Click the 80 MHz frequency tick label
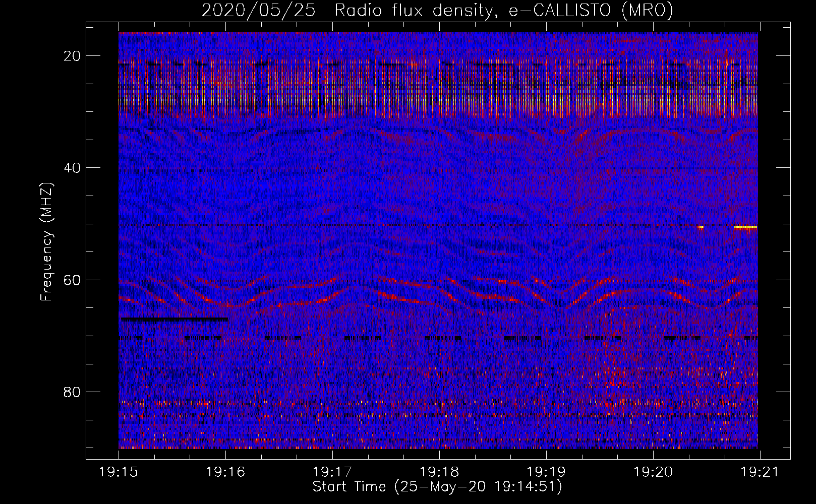Screen dimensions: 816x504 [73, 392]
